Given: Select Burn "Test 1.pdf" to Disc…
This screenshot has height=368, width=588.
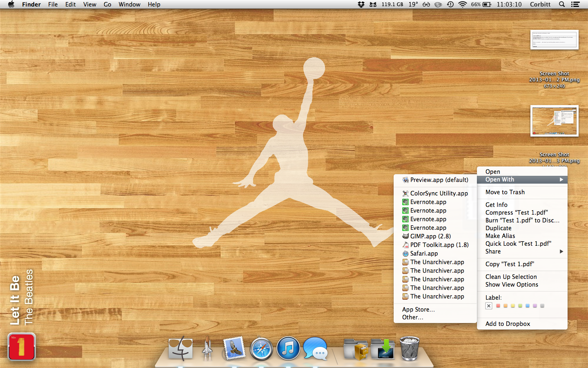Looking at the screenshot, I should click(522, 220).
